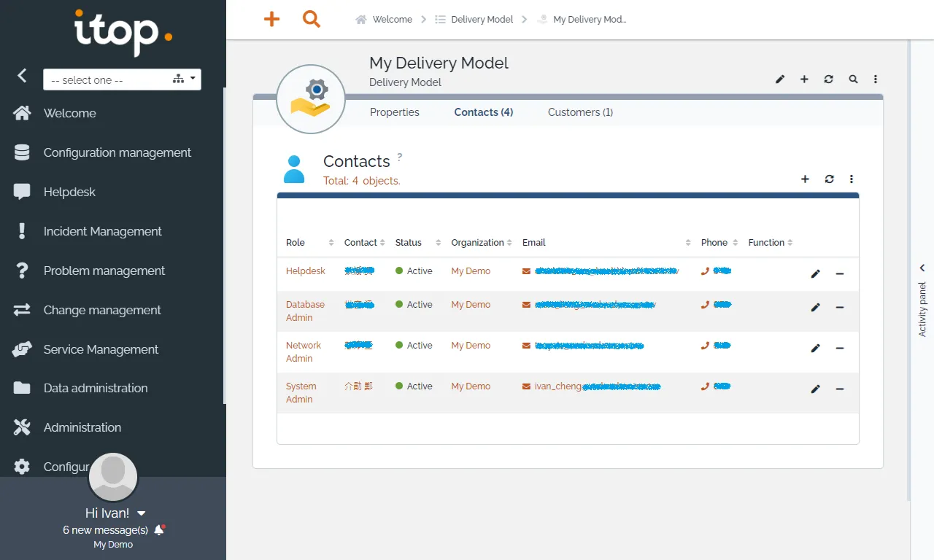Viewport: 934px width, 560px height.
Task: Go to Welcome breadcrumb
Action: point(384,20)
